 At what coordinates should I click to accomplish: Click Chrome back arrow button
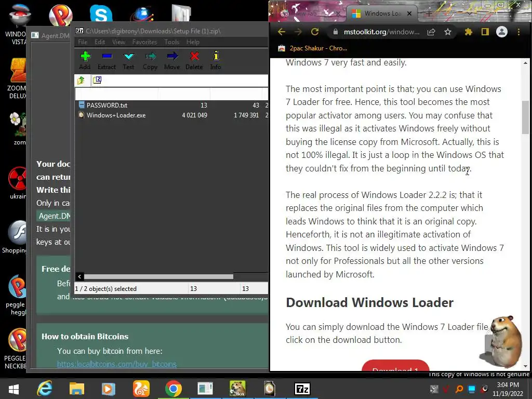(281, 32)
